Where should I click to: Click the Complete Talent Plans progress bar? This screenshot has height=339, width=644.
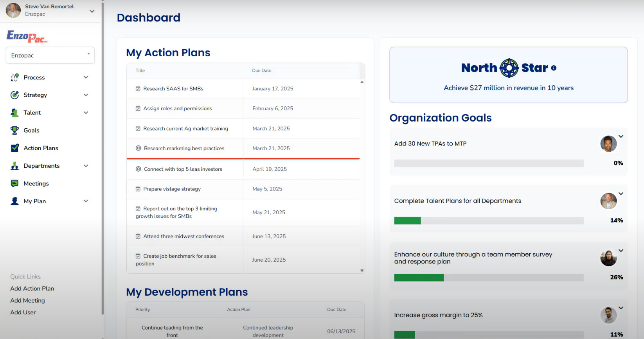click(489, 221)
